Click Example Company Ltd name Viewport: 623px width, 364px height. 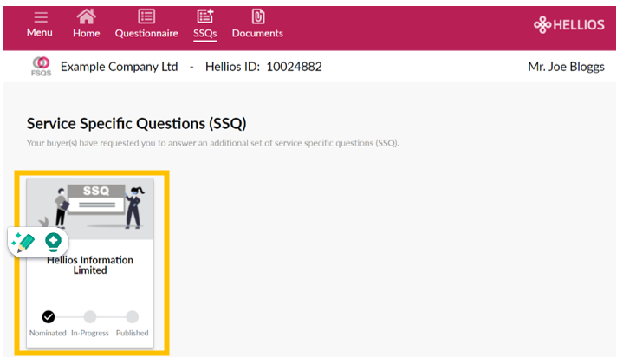click(x=120, y=67)
